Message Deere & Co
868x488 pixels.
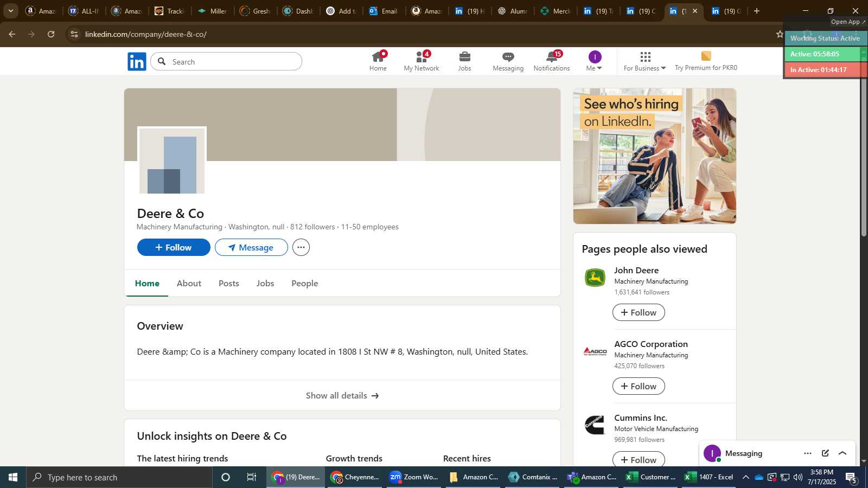coord(251,247)
